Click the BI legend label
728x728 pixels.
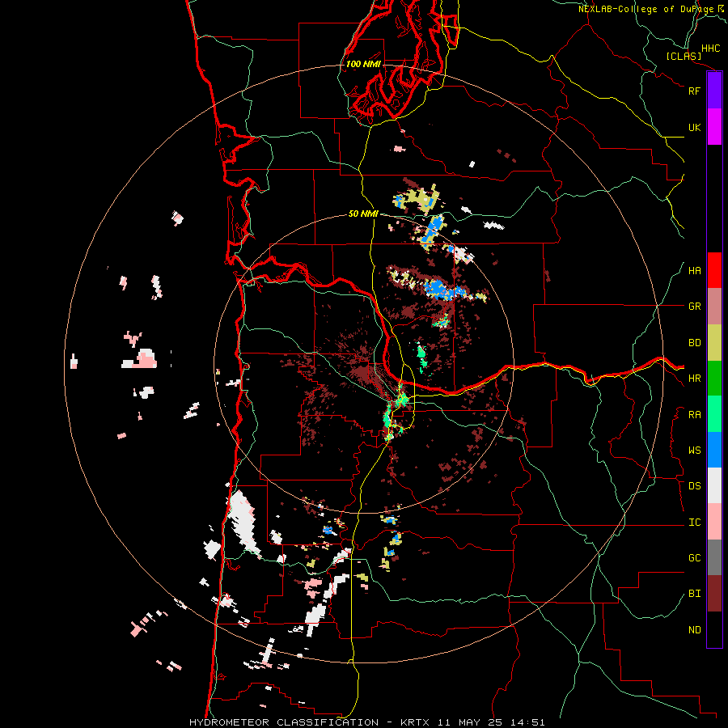694,594
